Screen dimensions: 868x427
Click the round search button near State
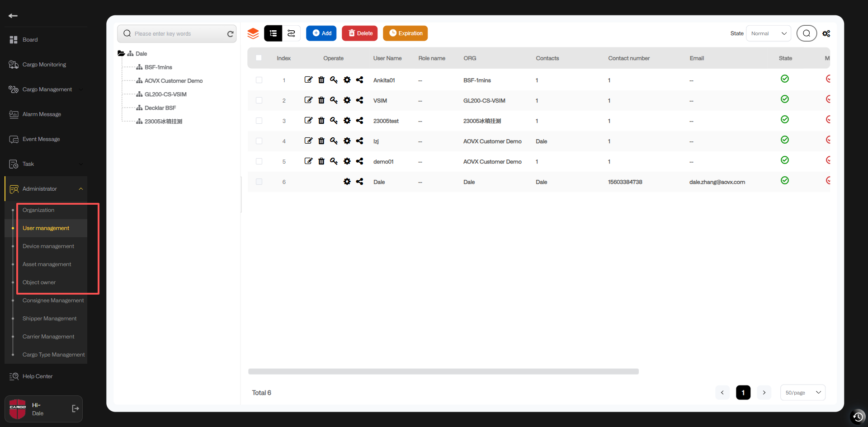tap(806, 33)
